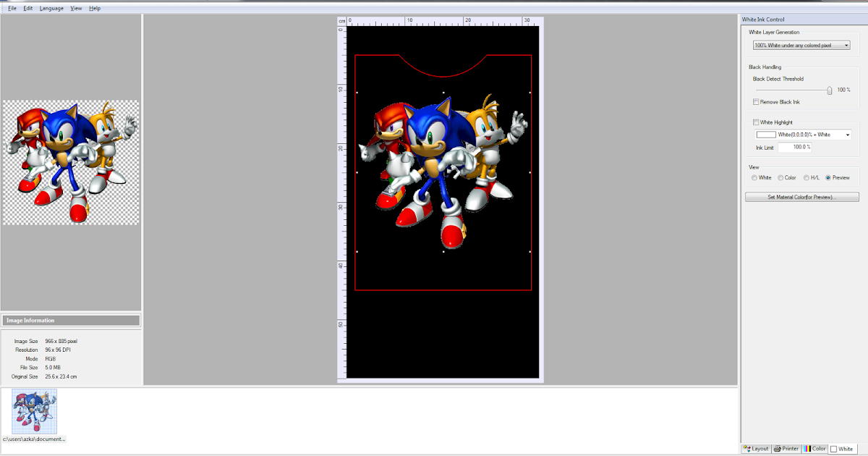The width and height of the screenshot is (868, 456).
Task: Enable White Highlight checkbox
Action: [x=756, y=122]
